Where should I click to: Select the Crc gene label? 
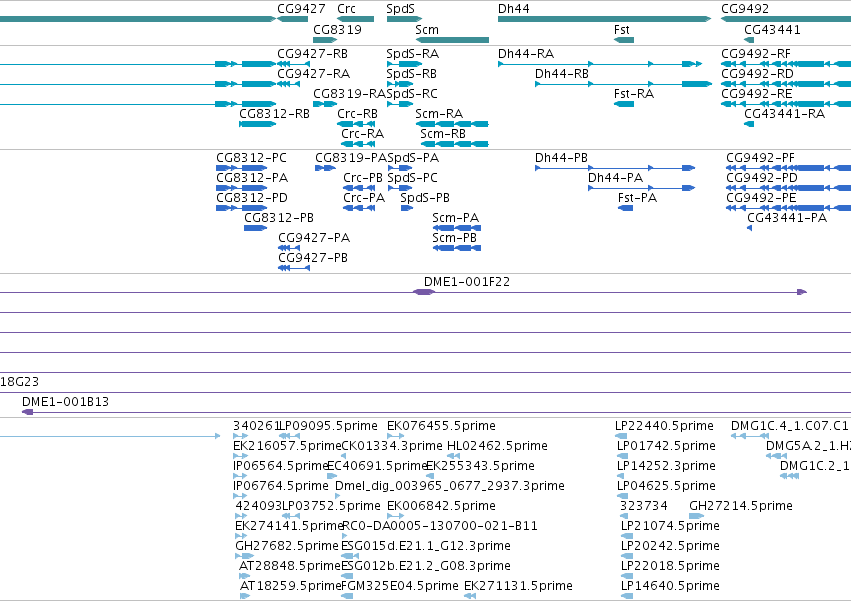click(x=346, y=9)
